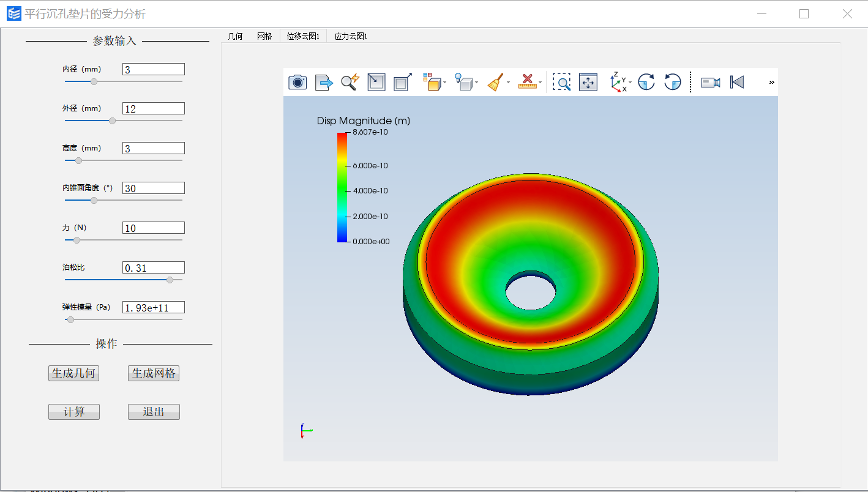Focus the 高度 input field
This screenshot has width=868, height=492.
[154, 148]
